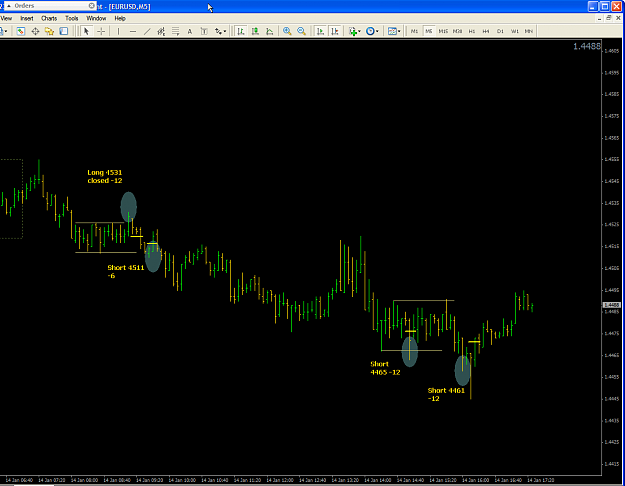This screenshot has height=486, width=625.
Task: Select the Trendline drawing tool
Action: click(x=147, y=31)
